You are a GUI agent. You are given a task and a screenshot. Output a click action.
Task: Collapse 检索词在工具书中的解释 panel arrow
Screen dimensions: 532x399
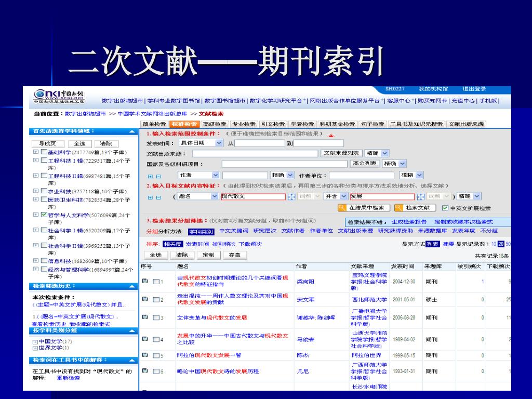tap(132, 361)
